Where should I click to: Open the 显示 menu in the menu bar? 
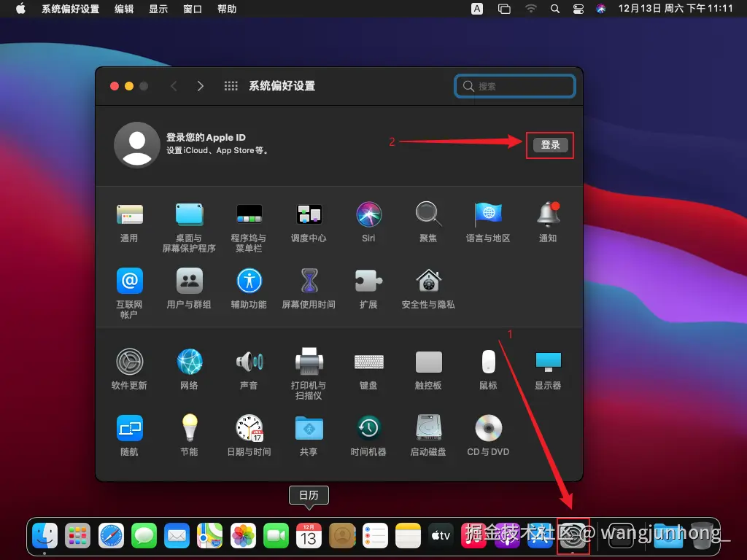158,9
